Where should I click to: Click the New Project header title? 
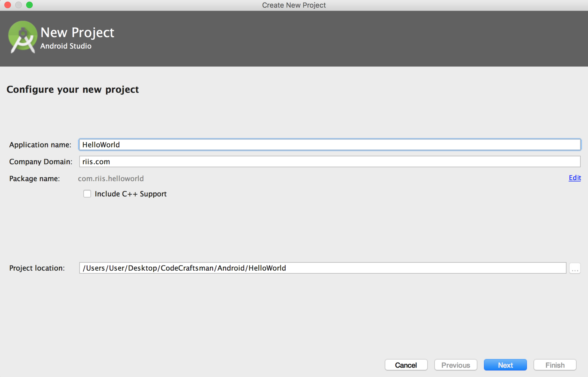[x=77, y=32]
